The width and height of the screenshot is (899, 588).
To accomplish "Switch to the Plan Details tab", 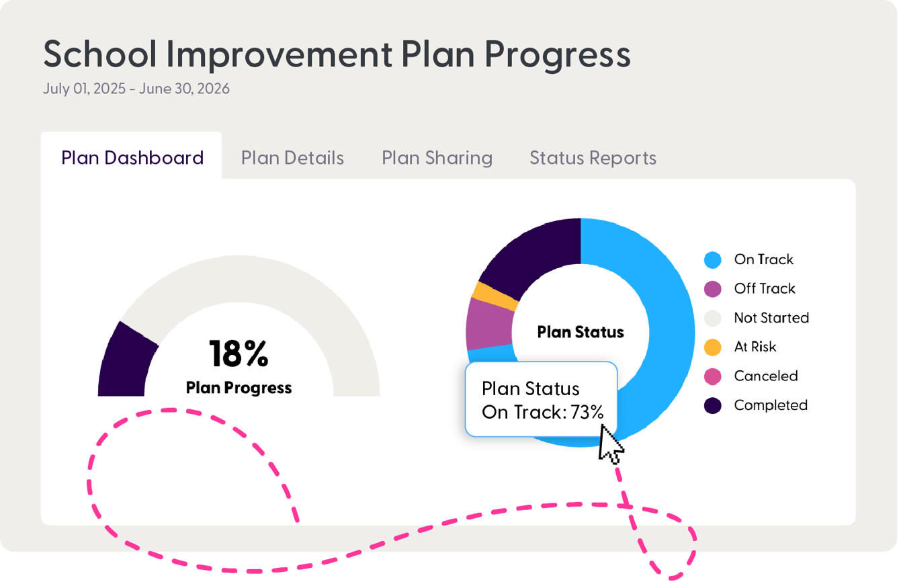I will (292, 158).
